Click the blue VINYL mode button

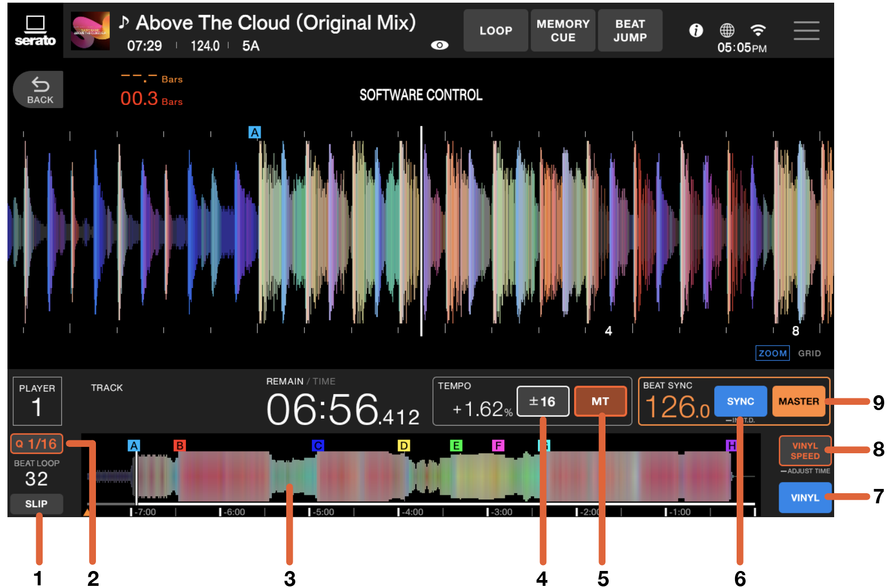click(x=805, y=497)
